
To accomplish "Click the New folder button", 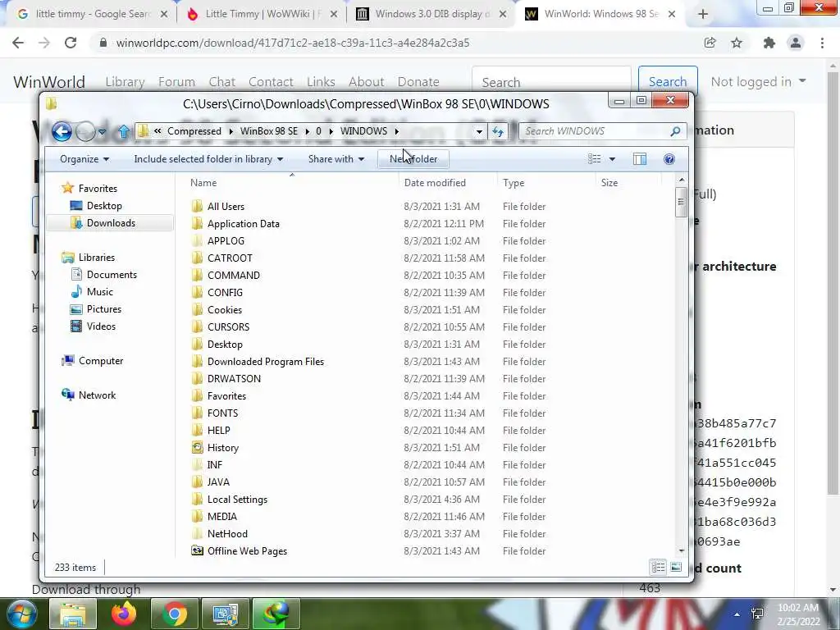I will pos(413,159).
